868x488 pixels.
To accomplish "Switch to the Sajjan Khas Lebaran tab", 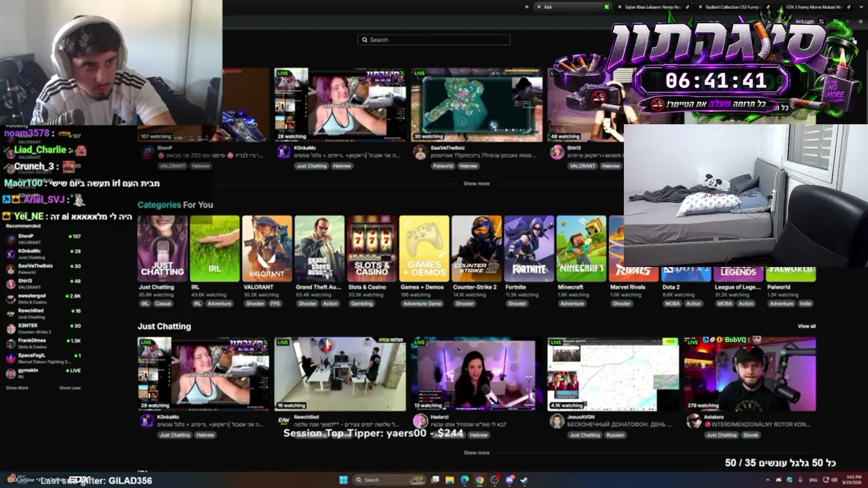I will [x=654, y=7].
